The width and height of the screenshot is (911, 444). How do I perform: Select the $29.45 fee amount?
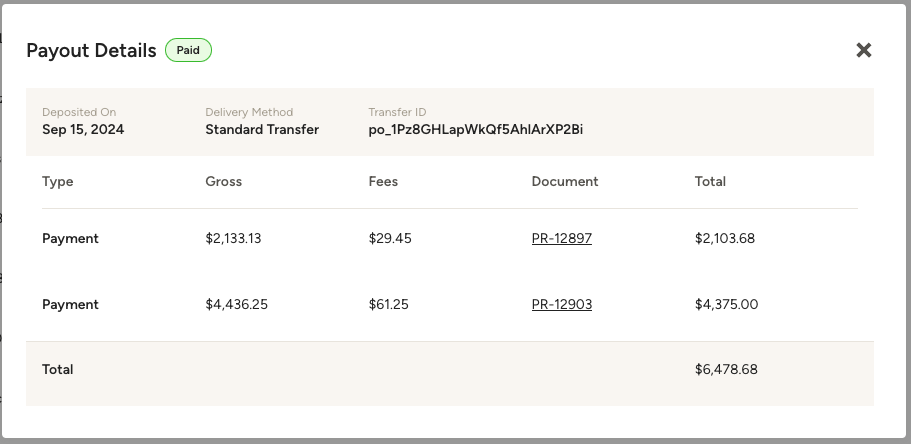[390, 238]
